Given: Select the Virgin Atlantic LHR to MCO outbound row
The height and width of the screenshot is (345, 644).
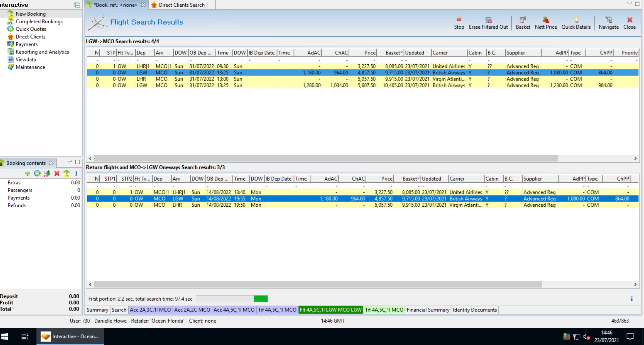Looking at the screenshot, I should 363,79.
